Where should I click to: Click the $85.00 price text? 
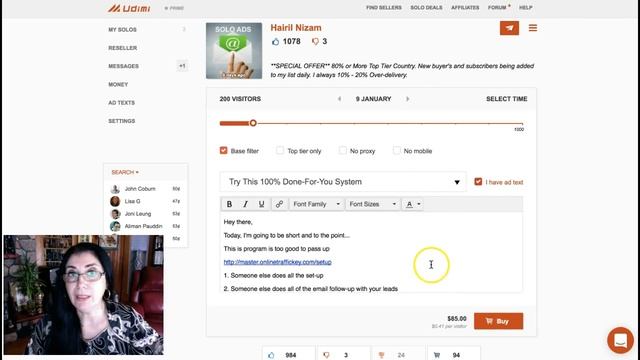(457, 318)
